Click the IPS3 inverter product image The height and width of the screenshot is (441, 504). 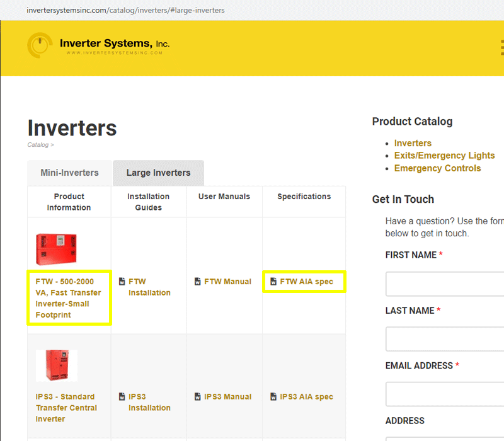(57, 365)
